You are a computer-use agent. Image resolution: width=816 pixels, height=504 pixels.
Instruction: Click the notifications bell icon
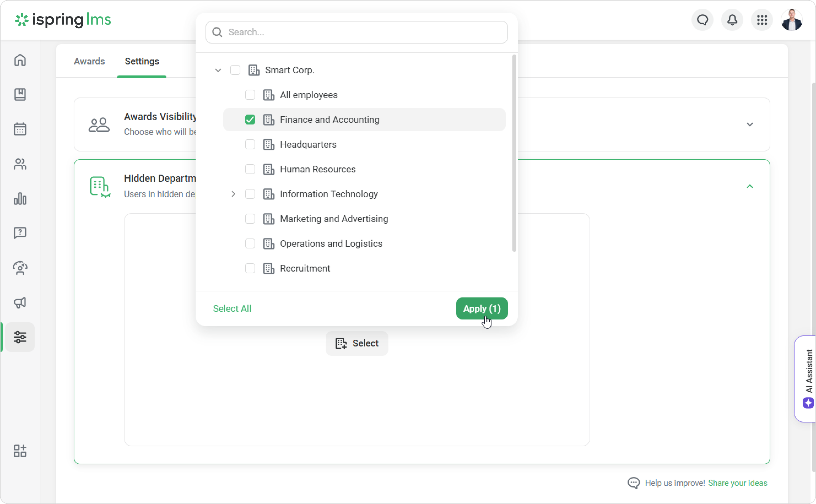pyautogui.click(x=732, y=20)
